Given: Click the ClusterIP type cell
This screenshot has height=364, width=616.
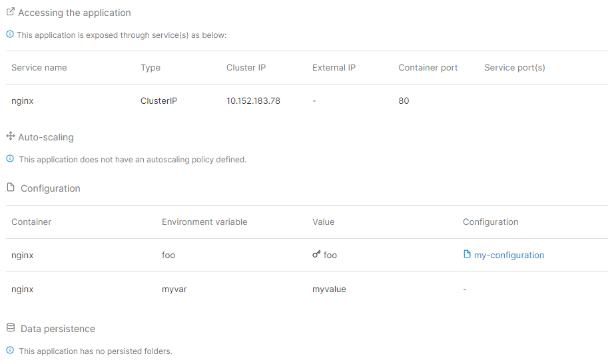Looking at the screenshot, I should point(158,101).
